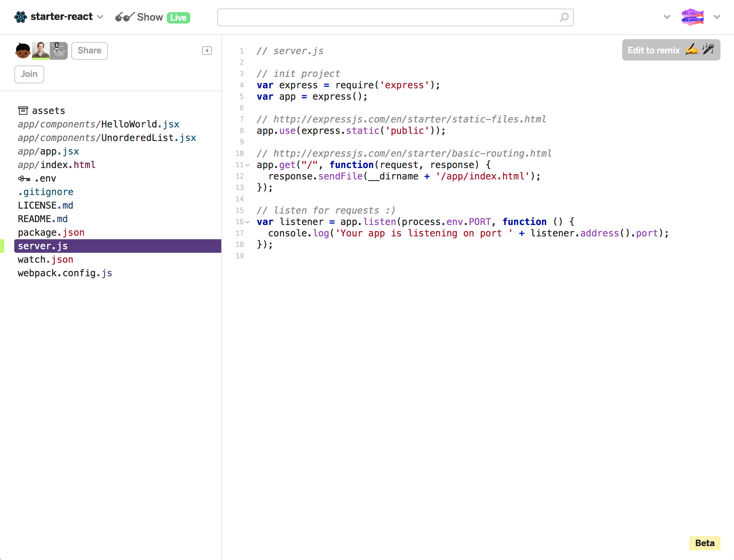Click the Edit to remix button
734x560 pixels.
(671, 50)
